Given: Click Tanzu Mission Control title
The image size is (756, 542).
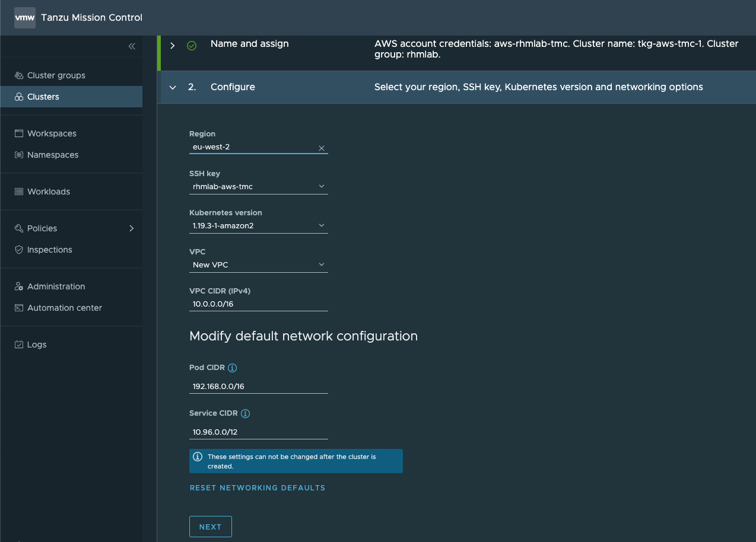Looking at the screenshot, I should click(x=91, y=18).
